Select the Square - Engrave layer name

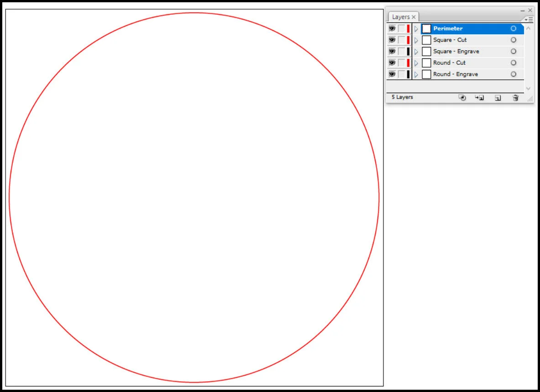pyautogui.click(x=456, y=51)
